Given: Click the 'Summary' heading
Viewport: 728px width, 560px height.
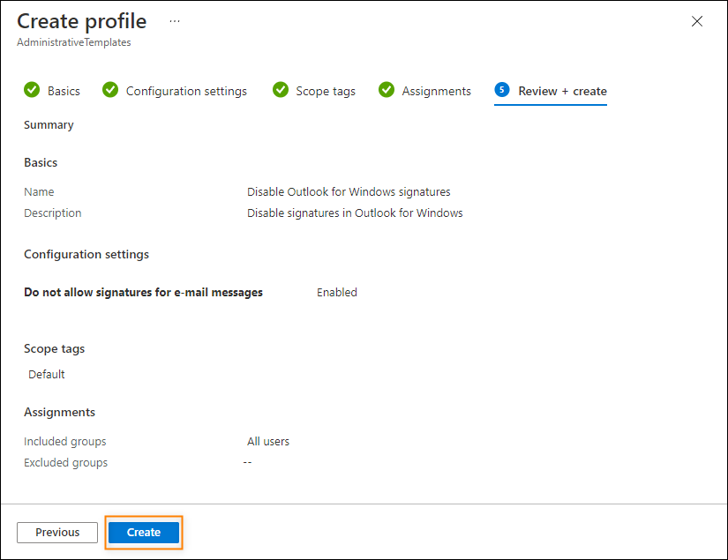Looking at the screenshot, I should click(49, 125).
